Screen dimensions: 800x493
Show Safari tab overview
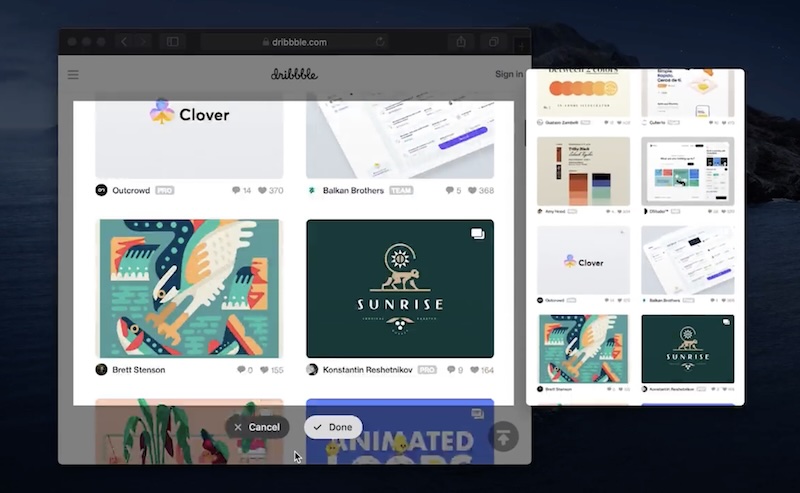click(493, 41)
